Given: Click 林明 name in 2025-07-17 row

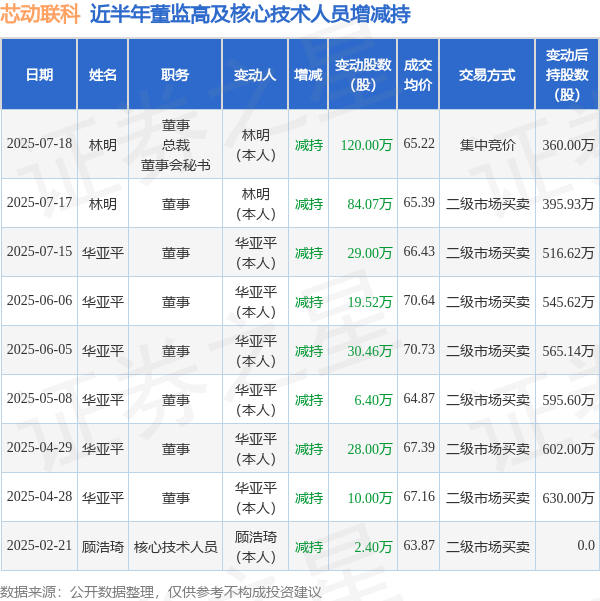Looking at the screenshot, I should pyautogui.click(x=103, y=204).
